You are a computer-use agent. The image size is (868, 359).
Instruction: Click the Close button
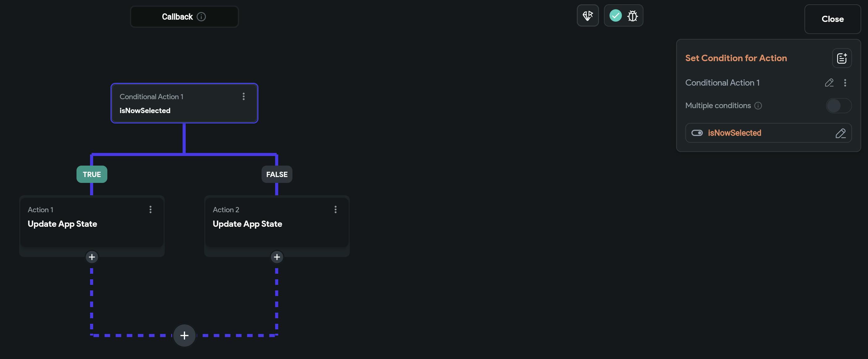[832, 19]
